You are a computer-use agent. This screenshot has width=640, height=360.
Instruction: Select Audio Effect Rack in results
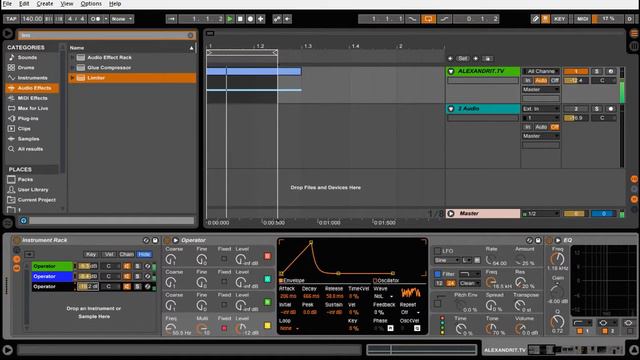[x=109, y=58]
